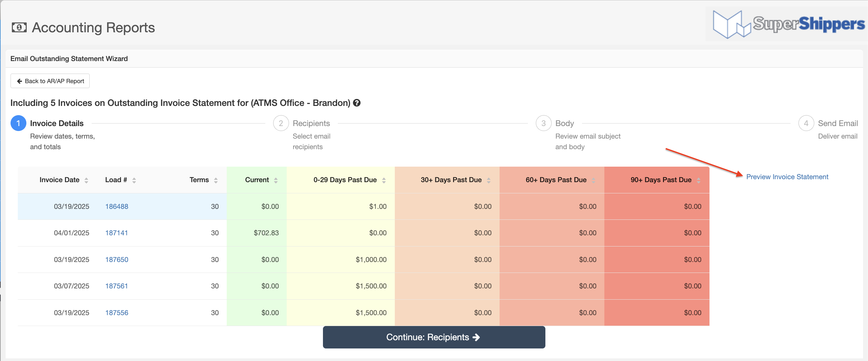The width and height of the screenshot is (868, 361).
Task: Open load number 187561 link
Action: tap(116, 286)
